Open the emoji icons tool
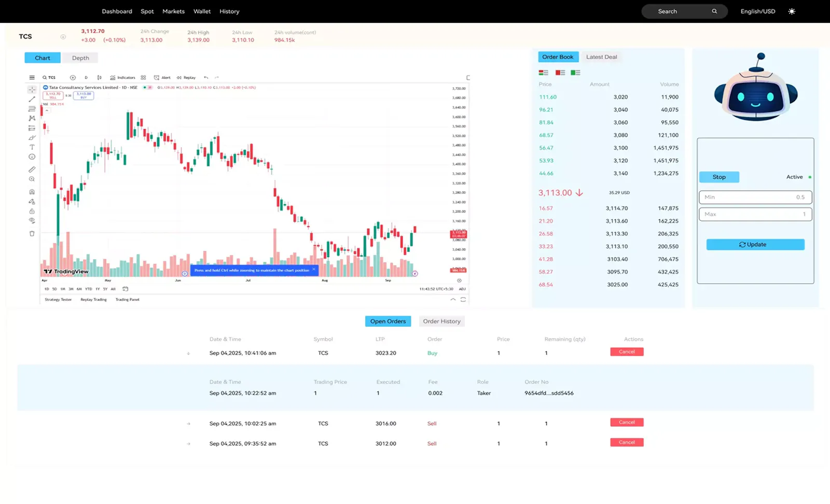Screen dimensions: 830x504 pos(32,157)
